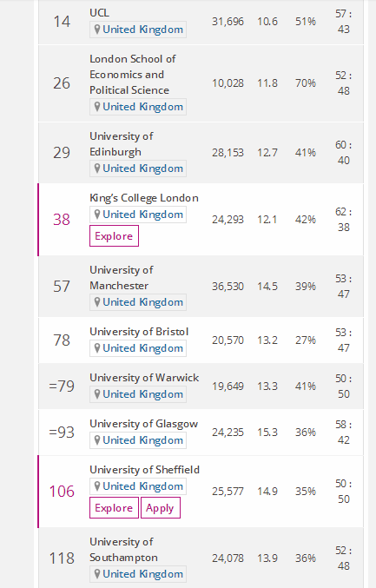Explore King's College London
Viewport: 376px width, 588px height.
click(114, 236)
